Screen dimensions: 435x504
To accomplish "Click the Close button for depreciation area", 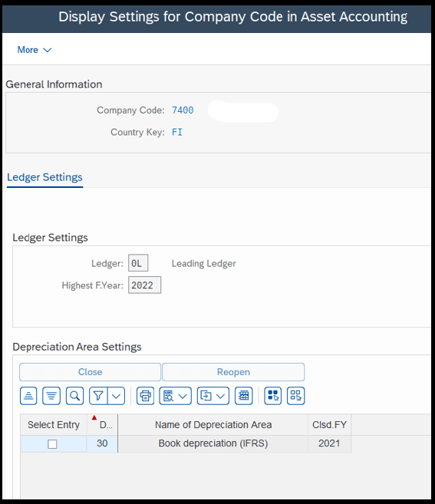I will click(x=90, y=372).
